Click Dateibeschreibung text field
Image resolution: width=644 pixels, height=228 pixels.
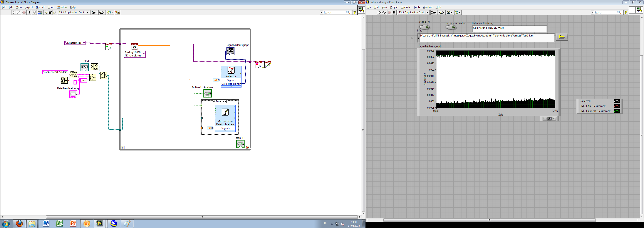pyautogui.click(x=509, y=29)
